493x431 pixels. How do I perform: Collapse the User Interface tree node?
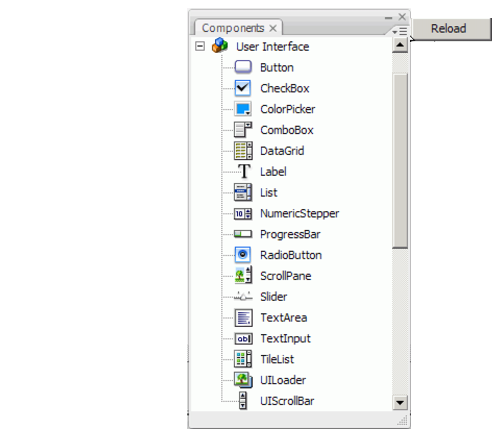[x=200, y=46]
